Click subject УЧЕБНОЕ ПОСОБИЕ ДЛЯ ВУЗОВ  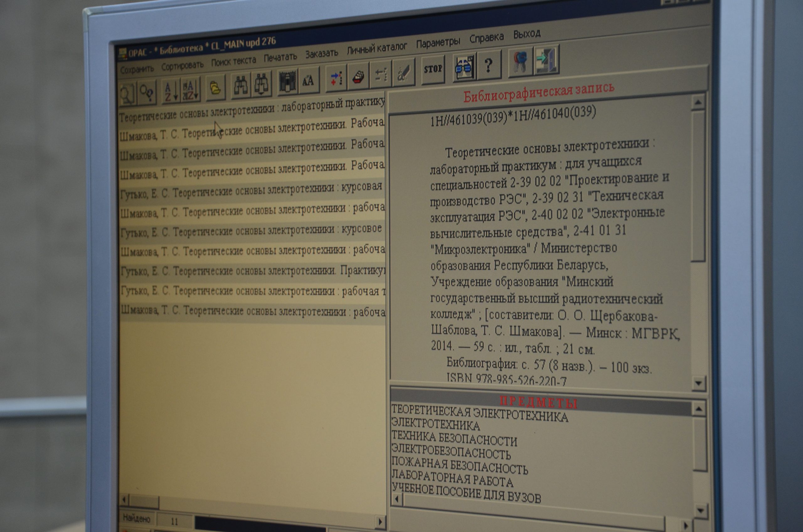(466, 493)
